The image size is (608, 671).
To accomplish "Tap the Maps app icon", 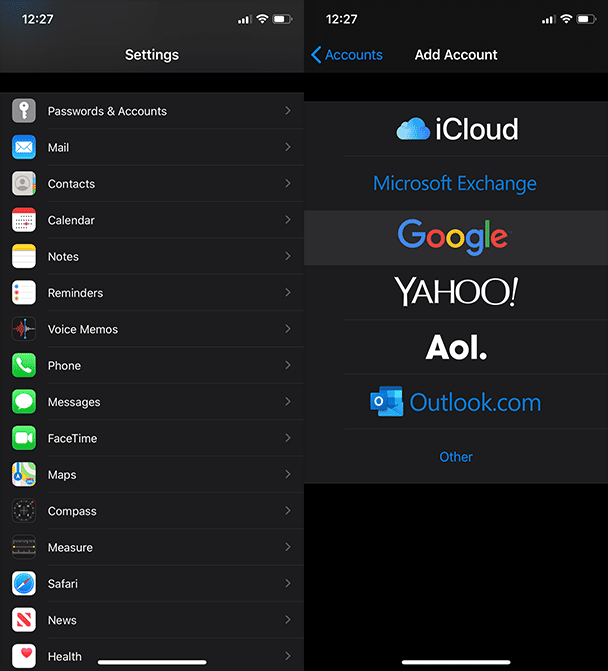I will click(x=24, y=475).
